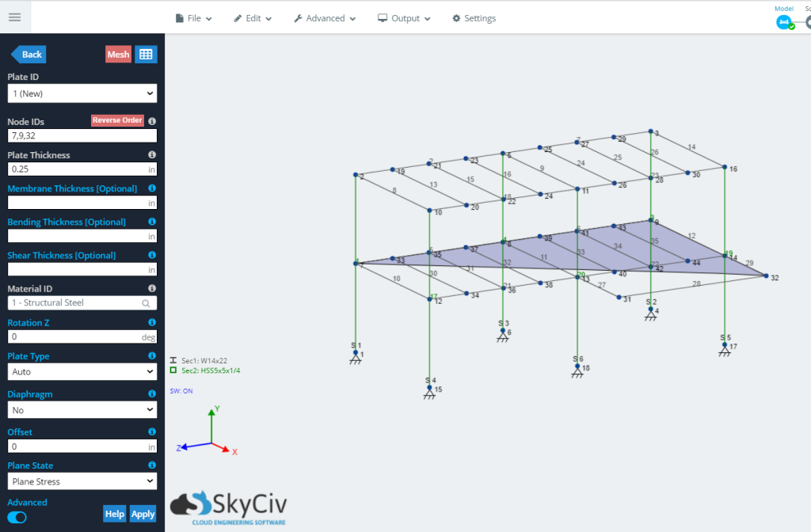Screen dimensions: 811x532
Task: Click the Node IDs info icon
Action: click(x=152, y=121)
